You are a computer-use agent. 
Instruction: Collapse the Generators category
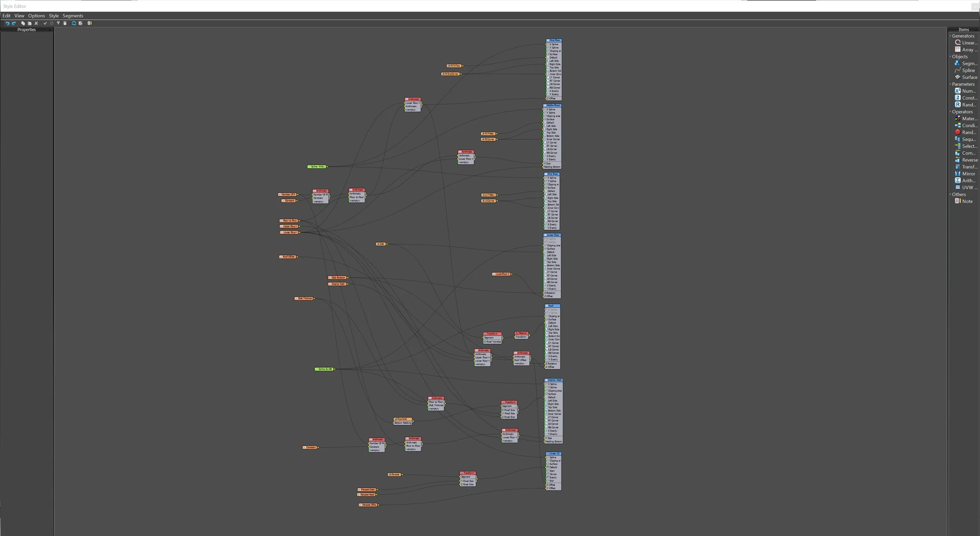tap(951, 36)
